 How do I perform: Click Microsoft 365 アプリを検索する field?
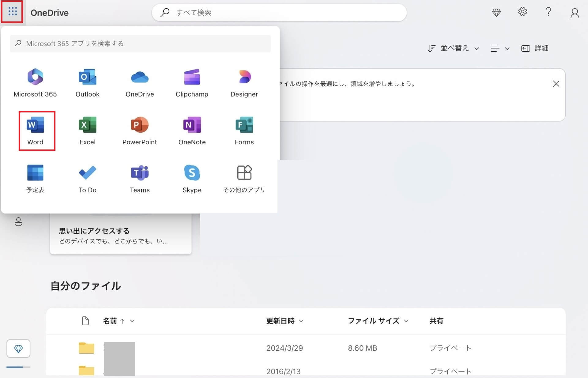140,43
